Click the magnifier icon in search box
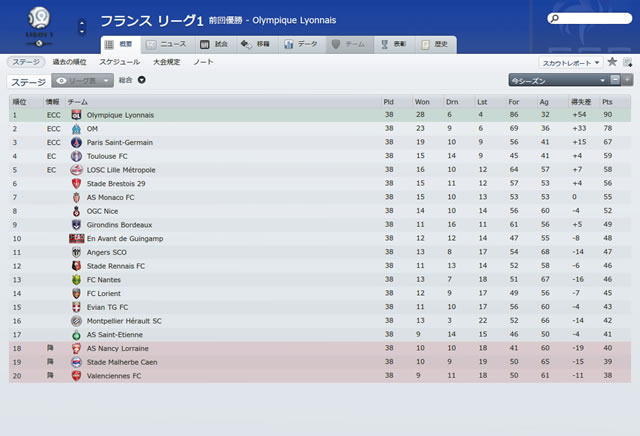Viewport: 640px width, 436px height. (x=555, y=18)
